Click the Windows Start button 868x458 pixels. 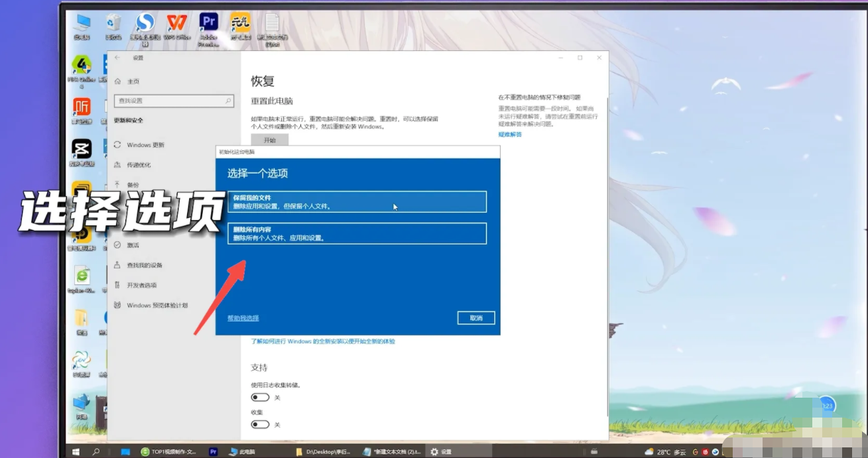tap(76, 451)
